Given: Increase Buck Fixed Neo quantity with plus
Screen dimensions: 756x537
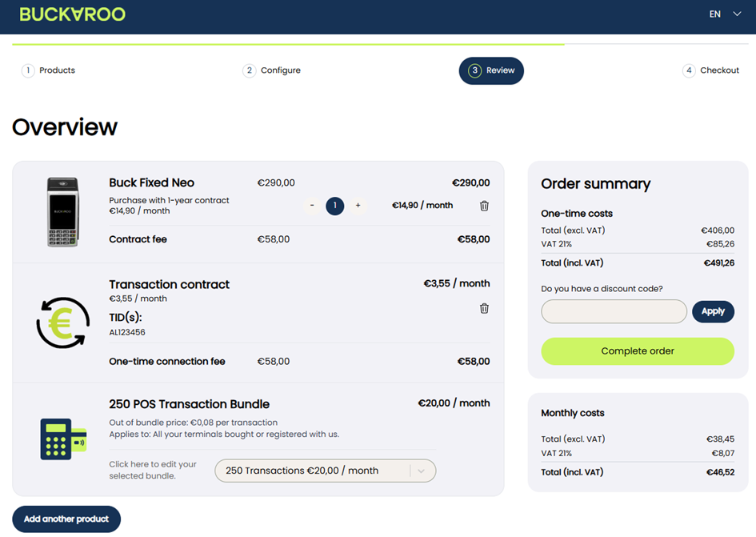Looking at the screenshot, I should [x=358, y=206].
